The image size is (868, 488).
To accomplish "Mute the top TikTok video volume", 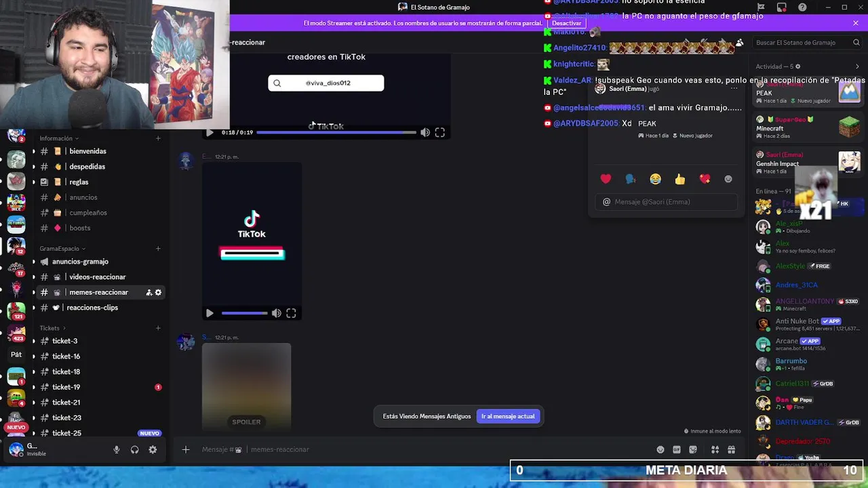I will pyautogui.click(x=425, y=132).
